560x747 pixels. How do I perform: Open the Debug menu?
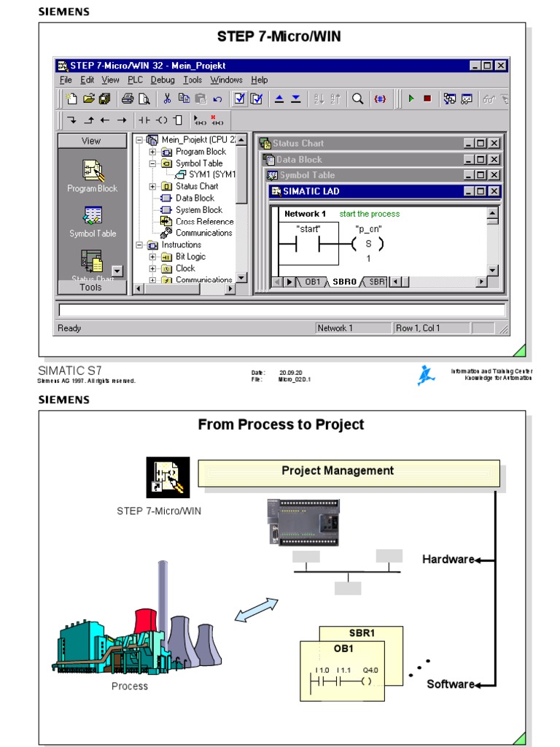[163, 80]
